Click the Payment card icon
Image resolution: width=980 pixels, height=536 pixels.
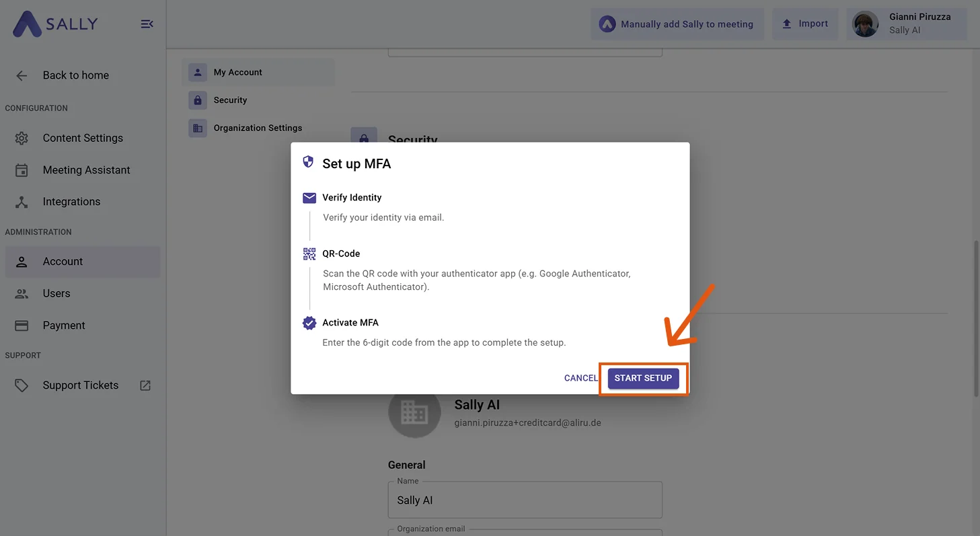coord(22,326)
